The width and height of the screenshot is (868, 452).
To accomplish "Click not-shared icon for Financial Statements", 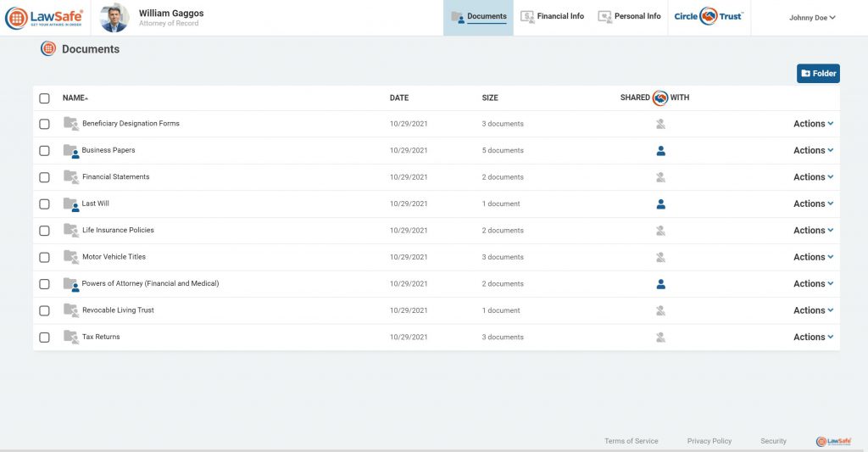I will pyautogui.click(x=660, y=177).
